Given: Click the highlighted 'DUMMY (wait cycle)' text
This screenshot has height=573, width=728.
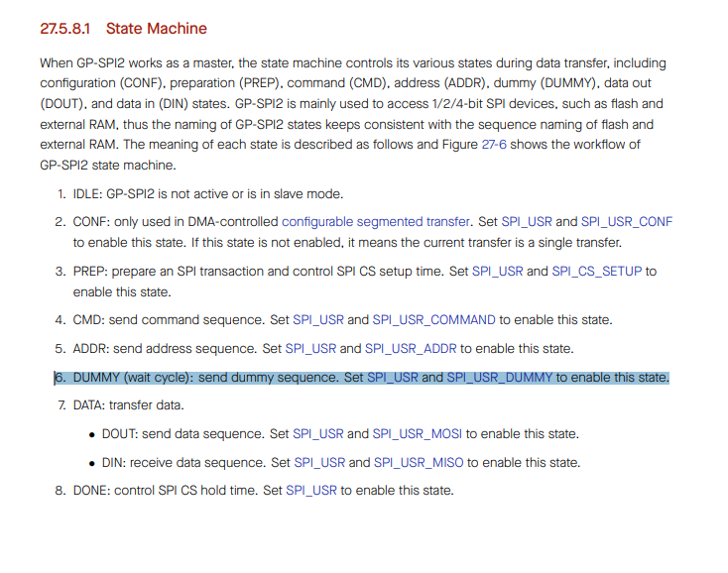Looking at the screenshot, I should coord(132,377).
